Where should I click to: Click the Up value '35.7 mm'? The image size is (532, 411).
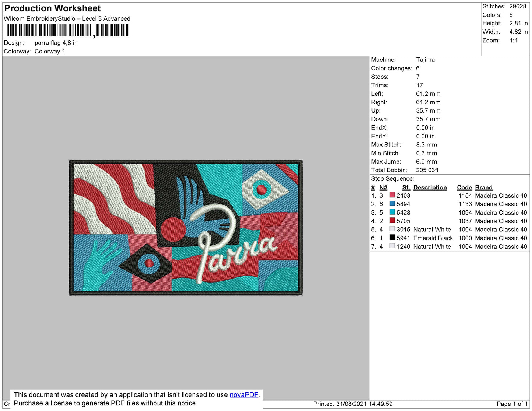(x=428, y=110)
